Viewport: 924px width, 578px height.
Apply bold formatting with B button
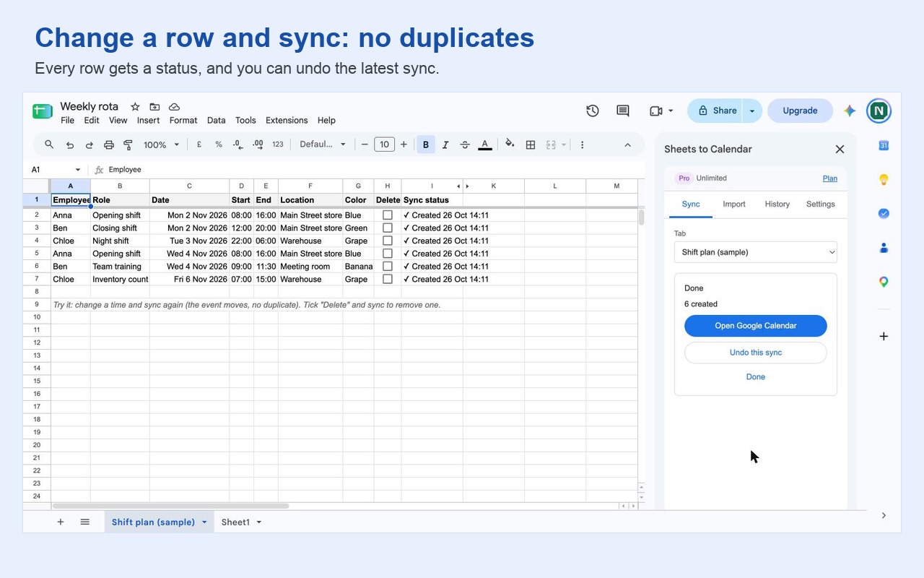[x=426, y=144]
